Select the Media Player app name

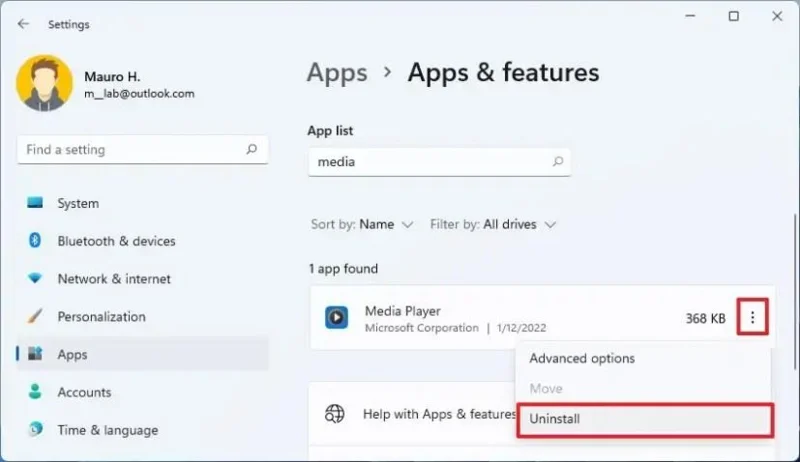pyautogui.click(x=403, y=311)
